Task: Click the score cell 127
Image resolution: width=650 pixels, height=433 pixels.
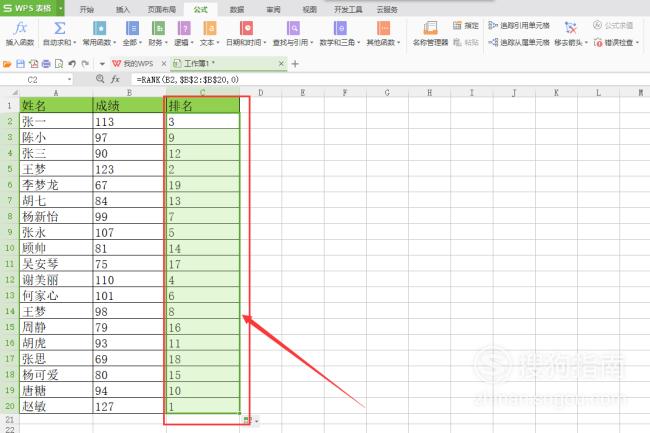Action: point(129,406)
